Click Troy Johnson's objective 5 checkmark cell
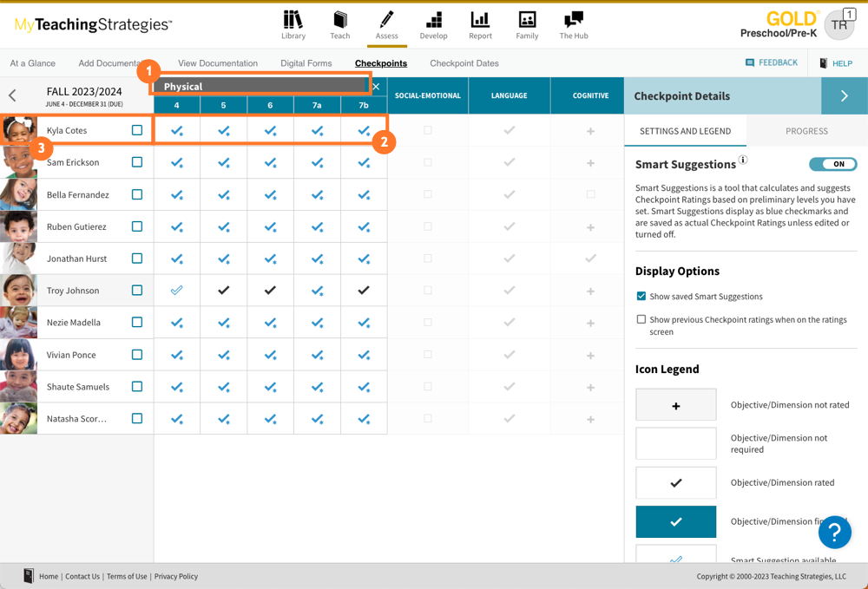Image resolution: width=868 pixels, height=589 pixels. pos(224,291)
